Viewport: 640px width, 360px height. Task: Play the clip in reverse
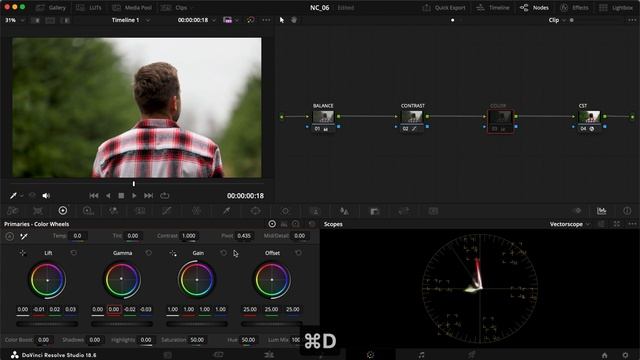point(108,196)
